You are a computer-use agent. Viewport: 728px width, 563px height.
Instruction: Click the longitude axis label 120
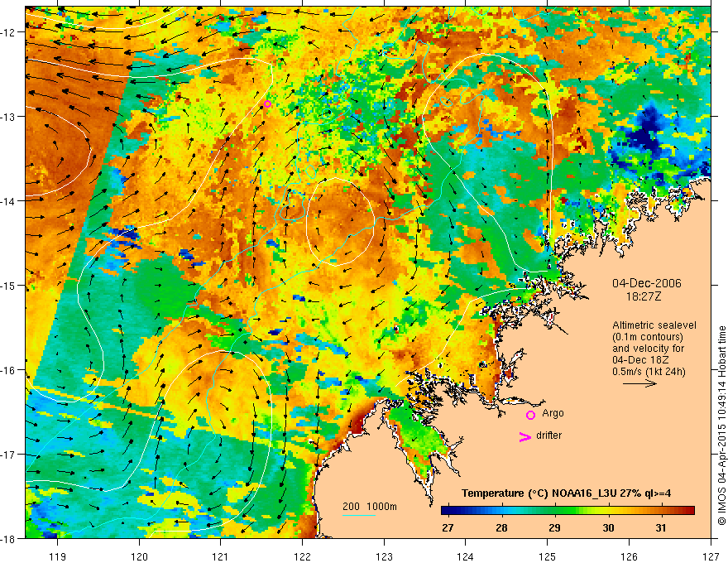139,556
